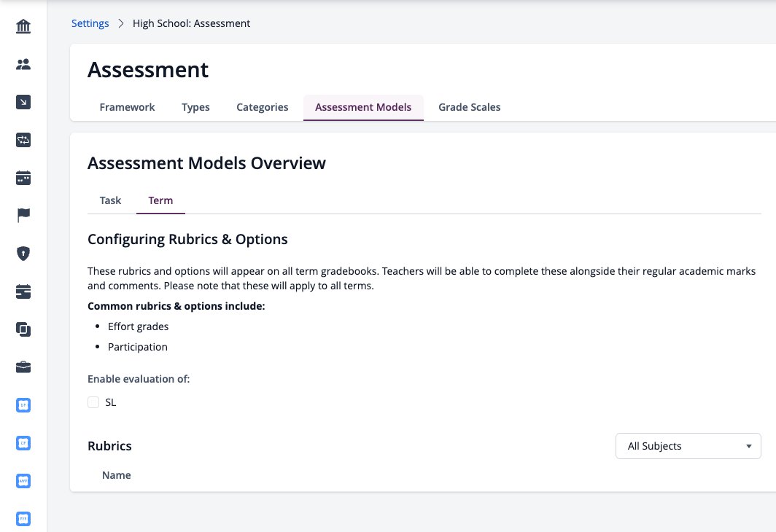Open the PYP programme icon
This screenshot has width=776, height=532.
click(23, 519)
